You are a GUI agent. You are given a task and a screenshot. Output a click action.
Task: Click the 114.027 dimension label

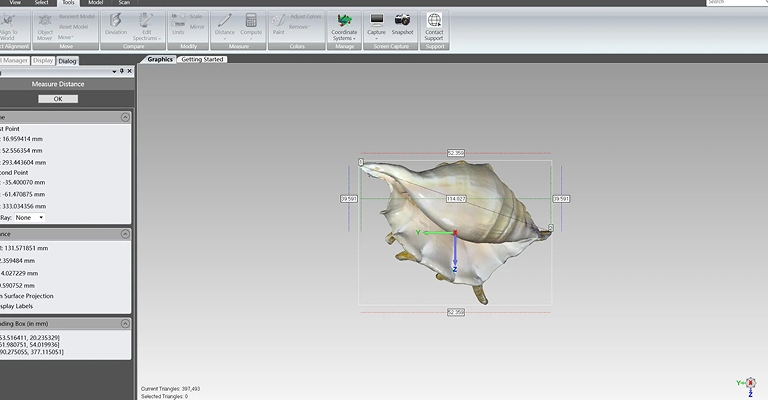[455, 199]
